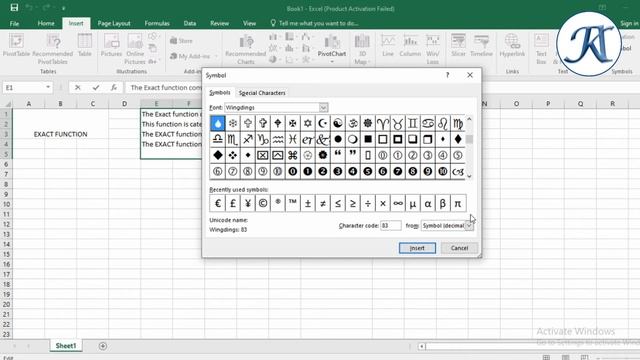Click cell containing EXACT FUNCTION
The height and width of the screenshot is (360, 640).
pos(60,134)
